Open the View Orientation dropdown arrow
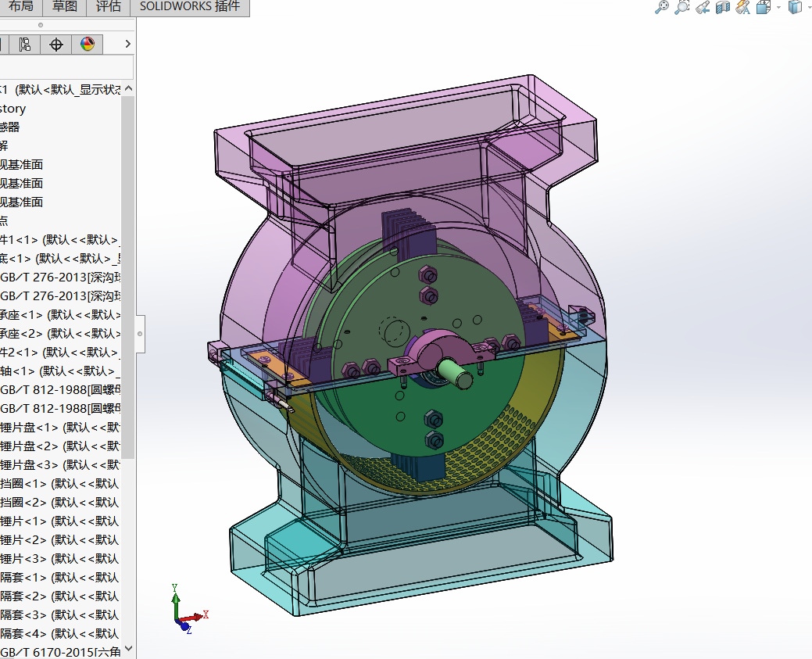Screen dimensions: 812x659 tap(778, 7)
